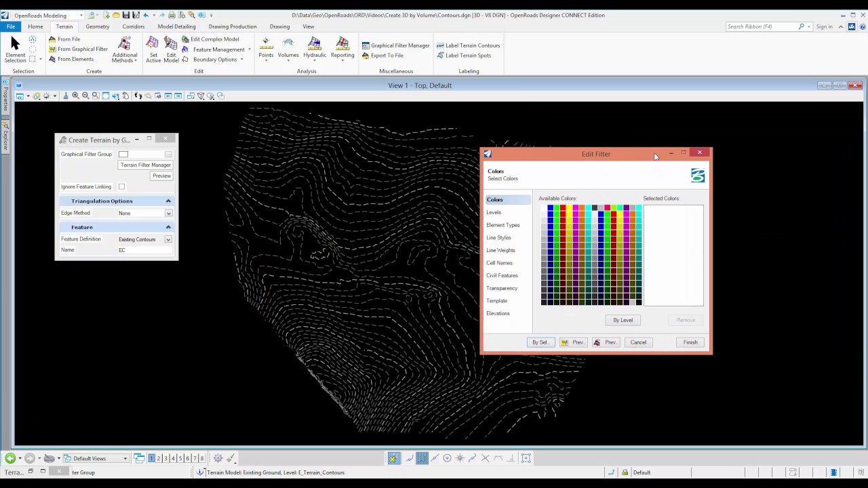This screenshot has height=488, width=868.
Task: Create terrain From File
Action: pos(64,39)
